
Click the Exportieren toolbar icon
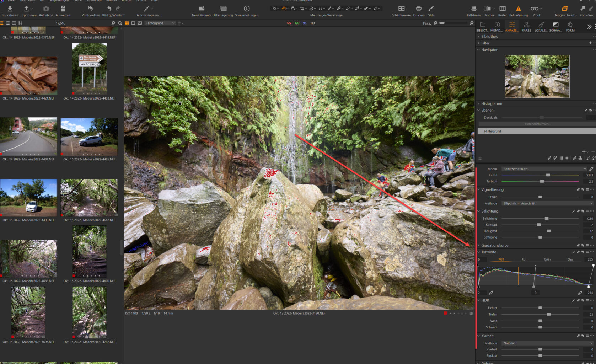26,9
